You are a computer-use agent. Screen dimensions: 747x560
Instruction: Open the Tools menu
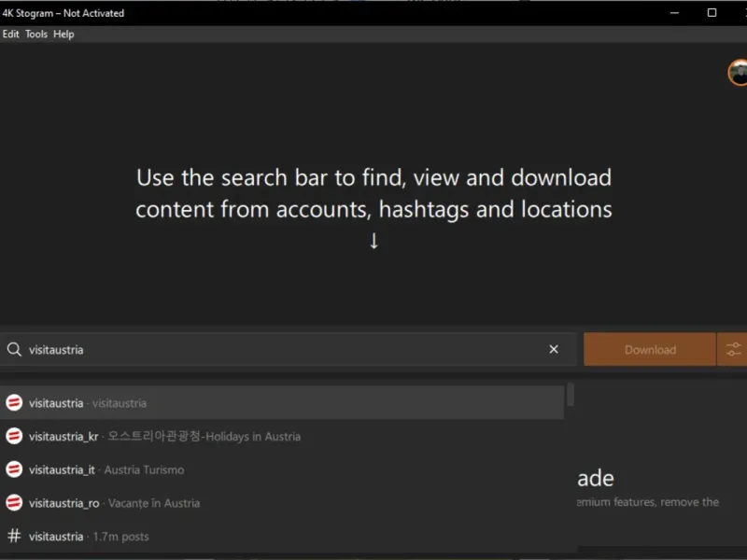click(36, 35)
